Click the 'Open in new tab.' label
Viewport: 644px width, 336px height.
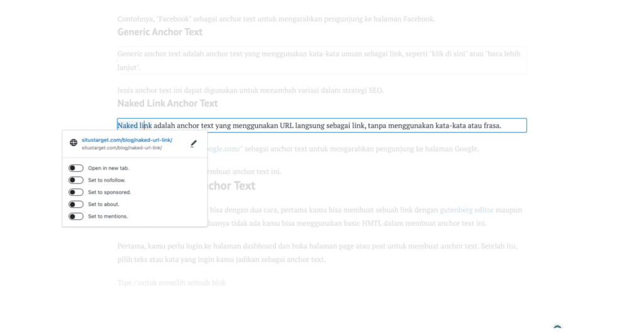click(108, 168)
